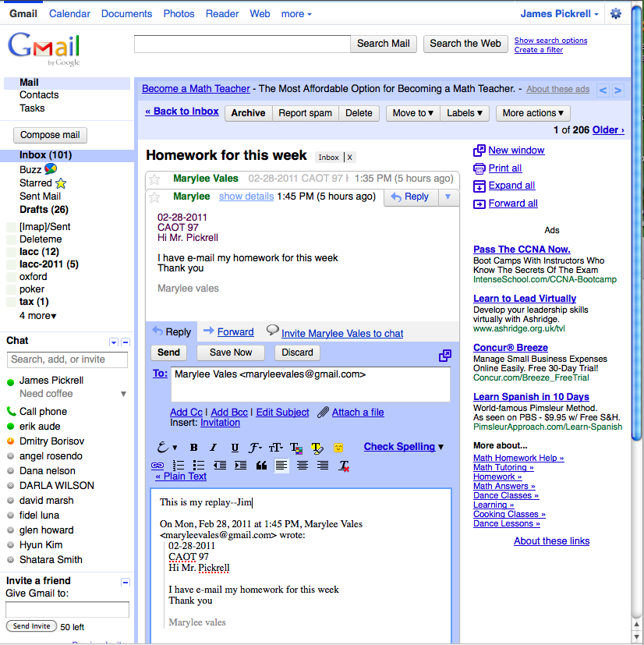Open the Labels dropdown
Viewport: 644px width, 645px height.
465,113
